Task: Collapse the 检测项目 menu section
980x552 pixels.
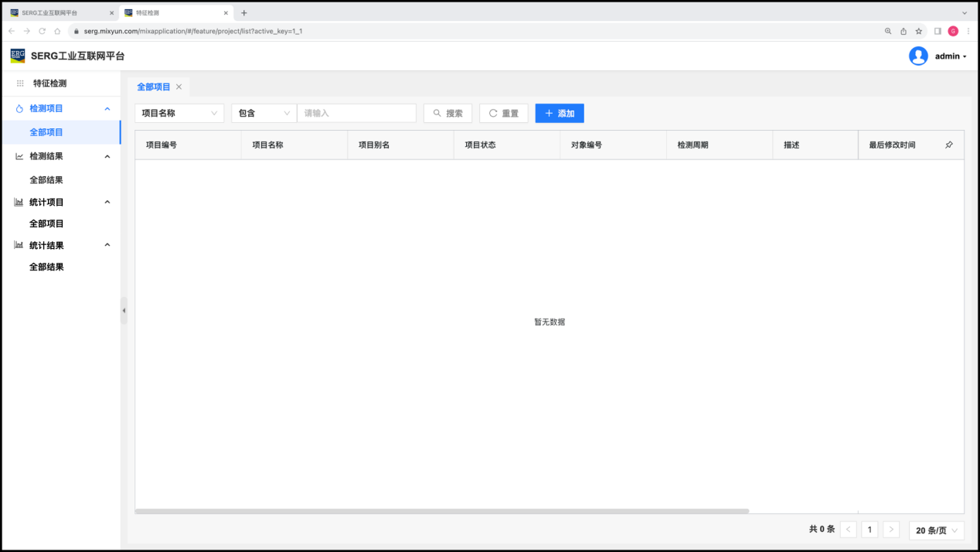Action: tap(107, 109)
